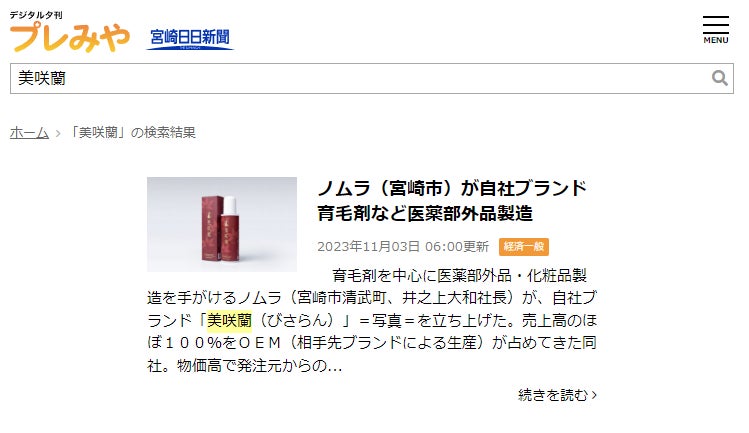
Task: Click the デジタル夕刊 label above logo
Action: click(36, 15)
